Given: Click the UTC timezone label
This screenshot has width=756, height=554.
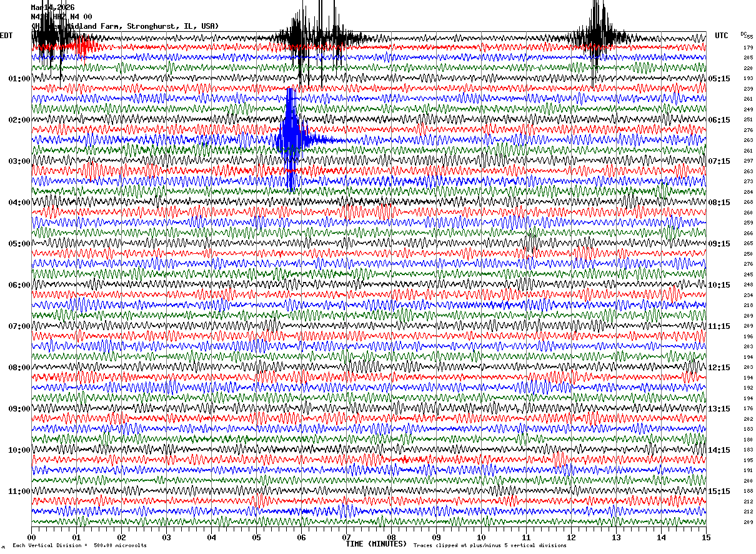Looking at the screenshot, I should click(x=722, y=36).
